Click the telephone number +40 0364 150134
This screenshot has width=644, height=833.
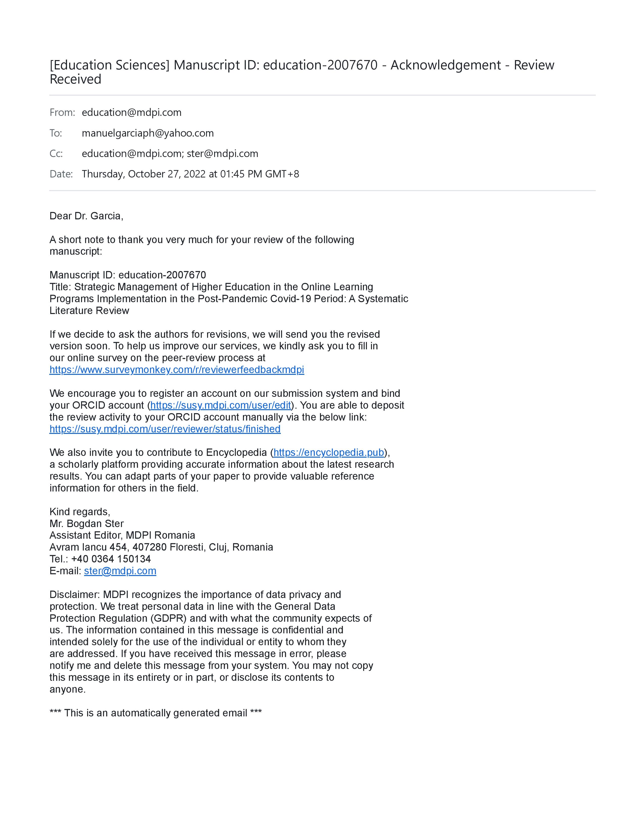click(111, 559)
